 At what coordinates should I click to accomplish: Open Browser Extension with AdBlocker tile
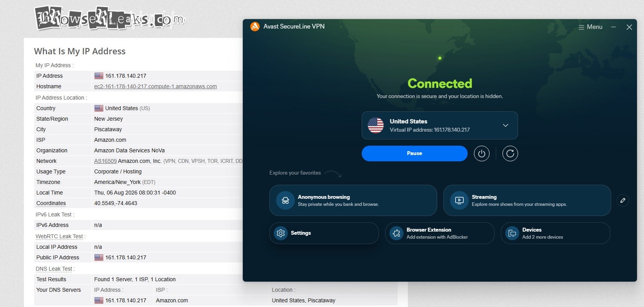440,233
